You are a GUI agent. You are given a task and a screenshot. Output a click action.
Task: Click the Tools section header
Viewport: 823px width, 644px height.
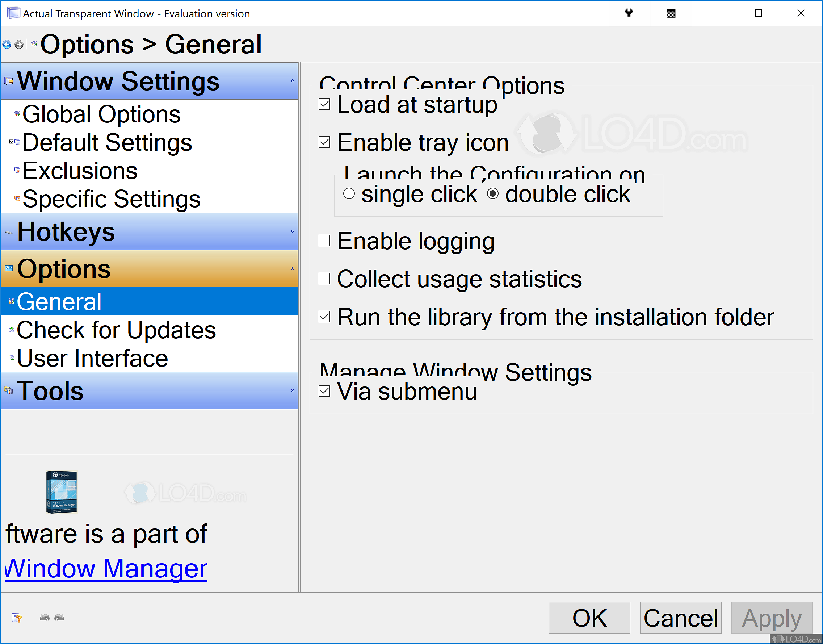(149, 390)
